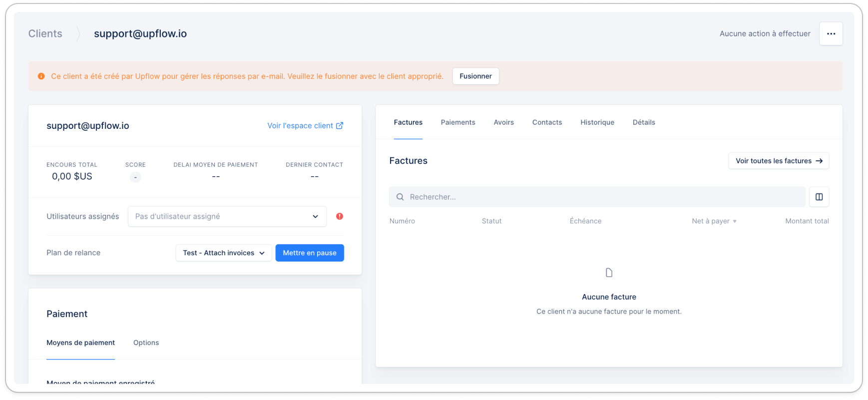Click the DELAI MOYEN DE PAIEMENT label
Screen dimensions: 868x400
point(216,164)
